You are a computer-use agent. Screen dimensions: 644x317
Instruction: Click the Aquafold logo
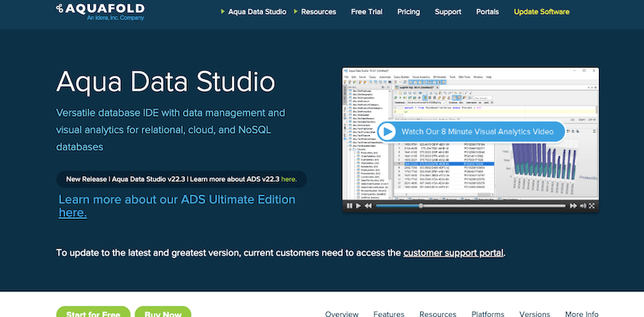coord(100,11)
